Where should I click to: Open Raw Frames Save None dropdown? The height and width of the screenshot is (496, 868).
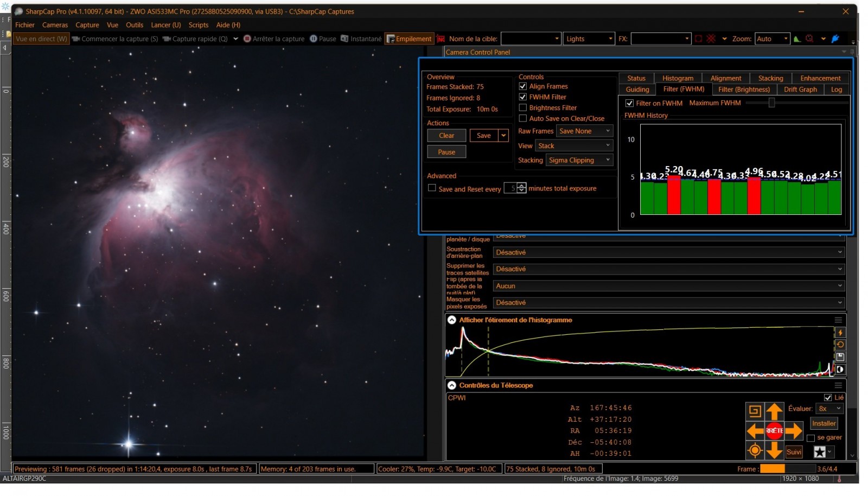pos(585,131)
